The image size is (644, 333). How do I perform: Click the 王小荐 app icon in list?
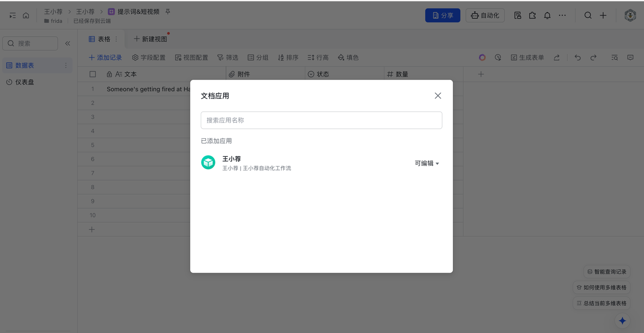(x=208, y=162)
